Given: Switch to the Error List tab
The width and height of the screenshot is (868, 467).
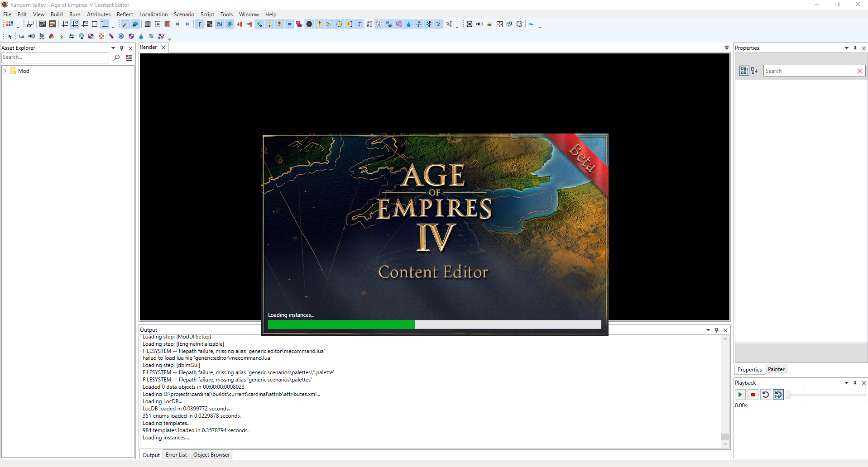Looking at the screenshot, I should [x=176, y=455].
